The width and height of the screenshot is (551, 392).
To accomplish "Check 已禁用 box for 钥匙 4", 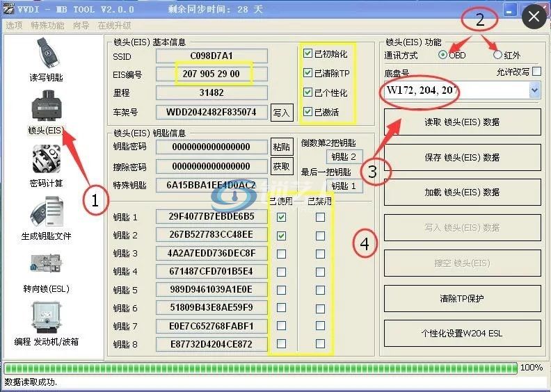I will (320, 272).
